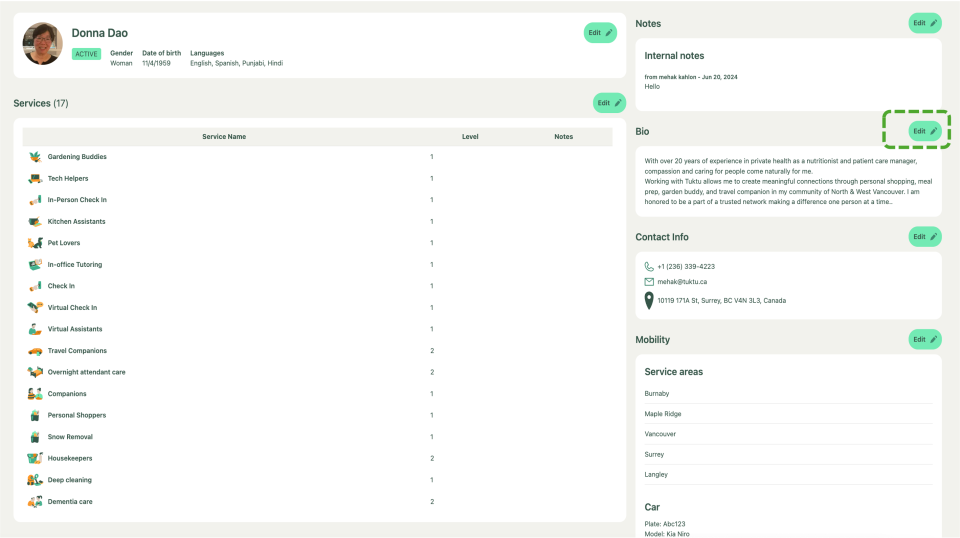Click the Snow Removal service icon

pyautogui.click(x=35, y=437)
